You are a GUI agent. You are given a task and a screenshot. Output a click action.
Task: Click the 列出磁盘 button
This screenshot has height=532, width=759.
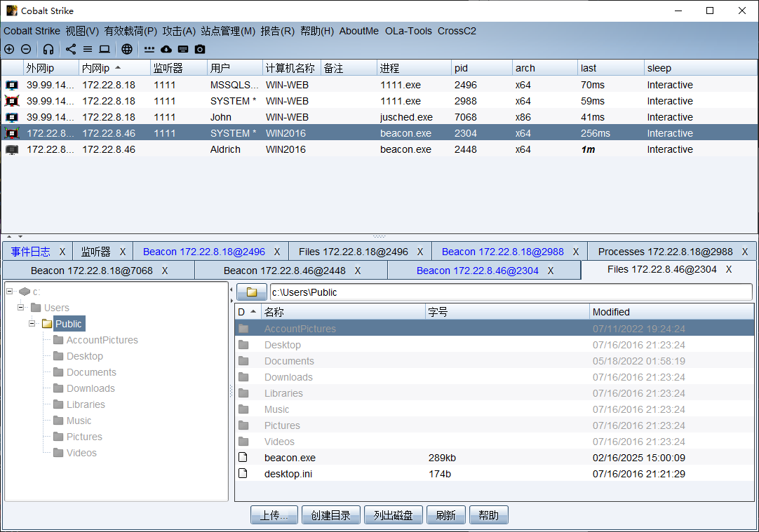pyautogui.click(x=393, y=515)
